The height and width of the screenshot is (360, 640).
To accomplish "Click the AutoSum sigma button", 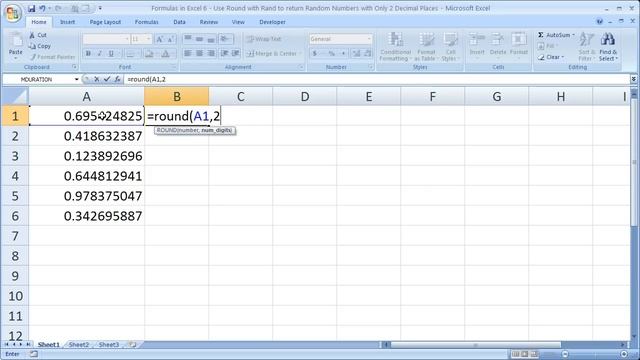I will (x=556, y=35).
